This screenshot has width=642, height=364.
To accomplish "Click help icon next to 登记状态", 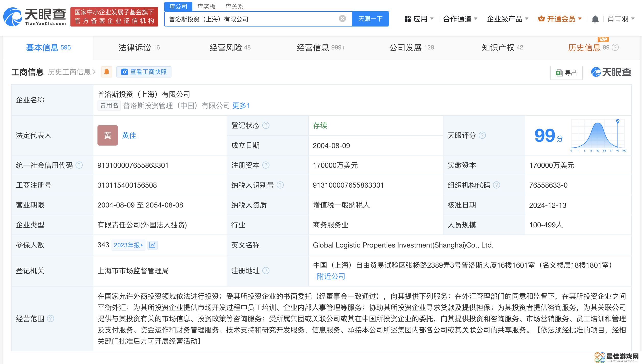I will point(266,125).
